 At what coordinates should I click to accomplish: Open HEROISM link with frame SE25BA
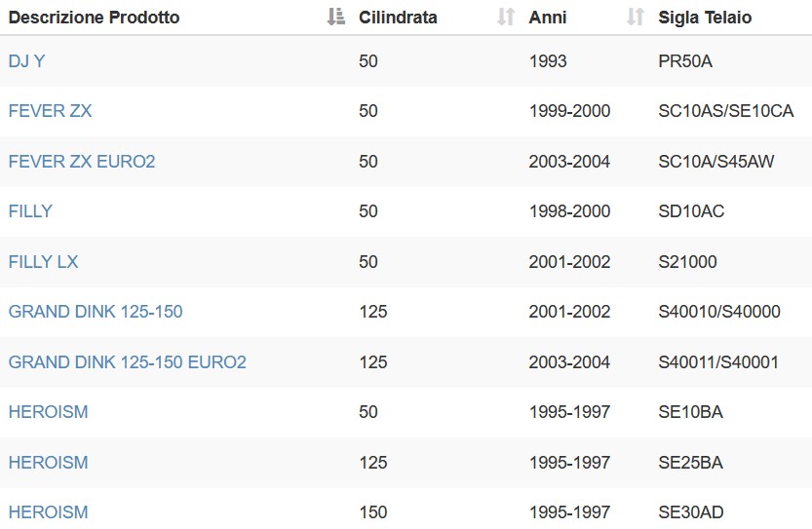point(49,463)
